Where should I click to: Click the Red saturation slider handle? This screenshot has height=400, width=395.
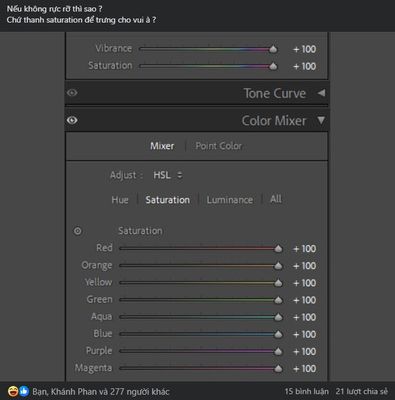(x=278, y=249)
